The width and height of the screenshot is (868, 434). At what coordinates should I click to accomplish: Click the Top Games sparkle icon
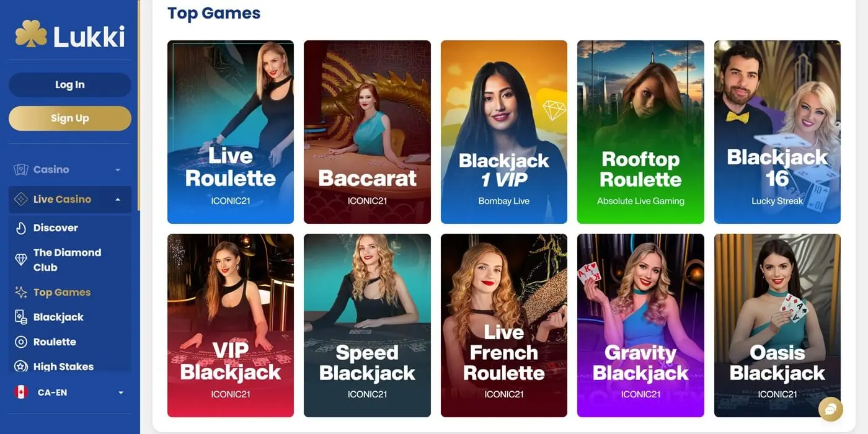tap(21, 292)
